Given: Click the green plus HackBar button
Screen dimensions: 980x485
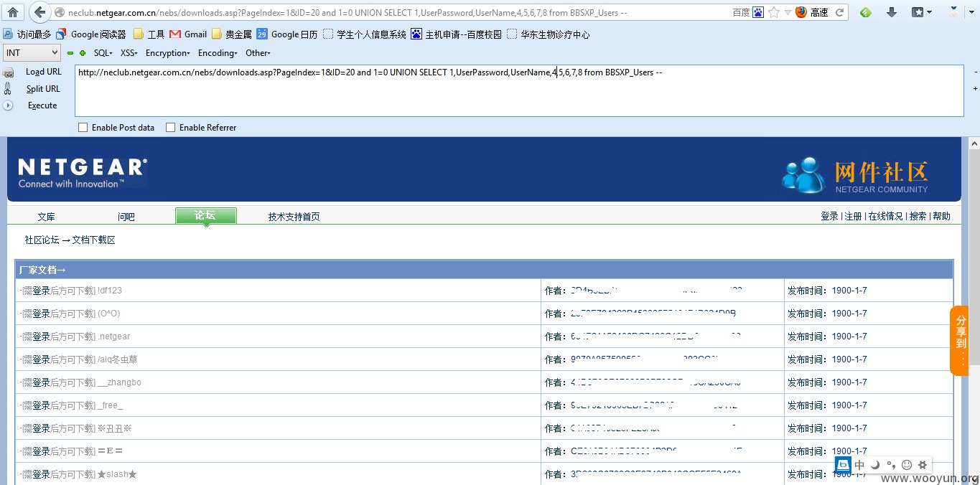Looking at the screenshot, I should tap(83, 53).
